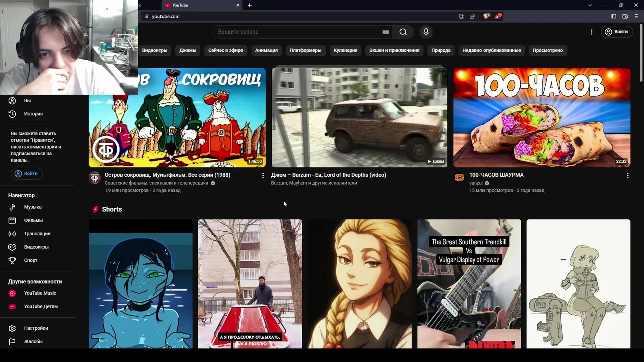Open video title Остров сокровищ. Мультфильм

[168, 175]
